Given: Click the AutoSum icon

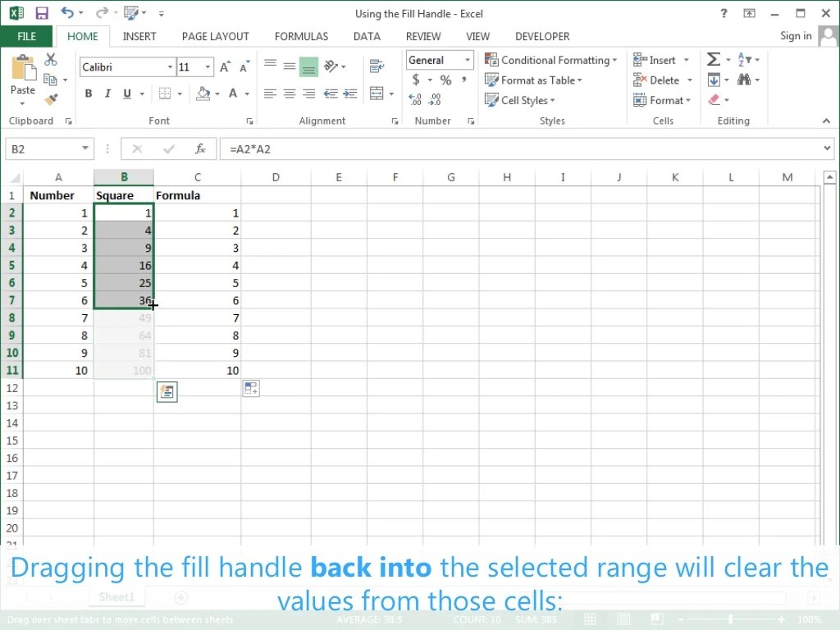Looking at the screenshot, I should point(713,58).
